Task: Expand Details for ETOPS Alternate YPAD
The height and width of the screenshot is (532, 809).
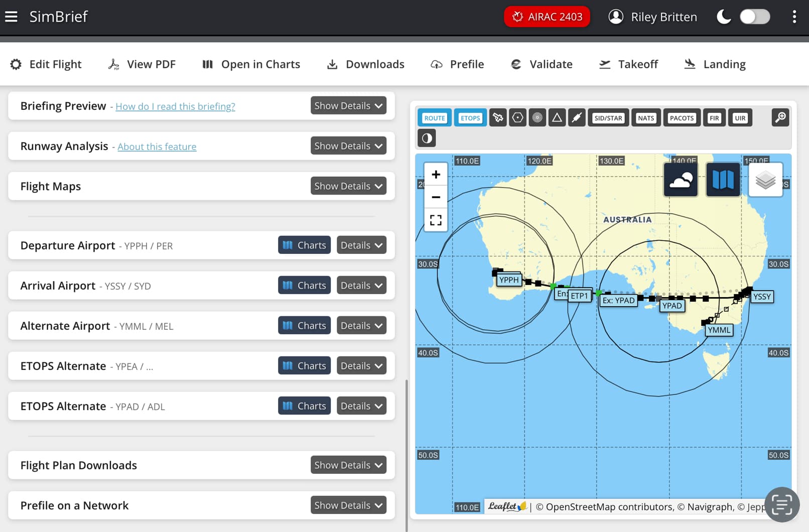Action: click(361, 406)
